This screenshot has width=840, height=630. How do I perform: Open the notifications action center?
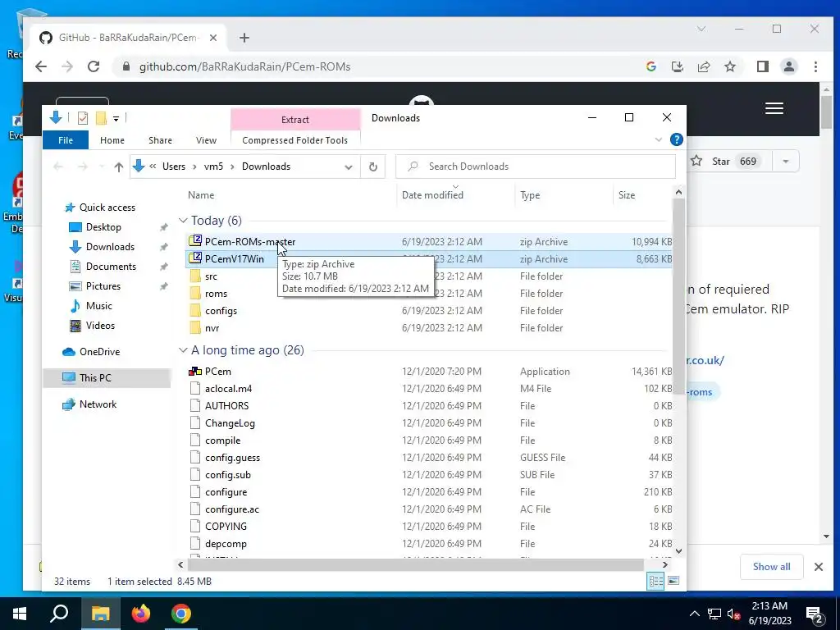[815, 614]
